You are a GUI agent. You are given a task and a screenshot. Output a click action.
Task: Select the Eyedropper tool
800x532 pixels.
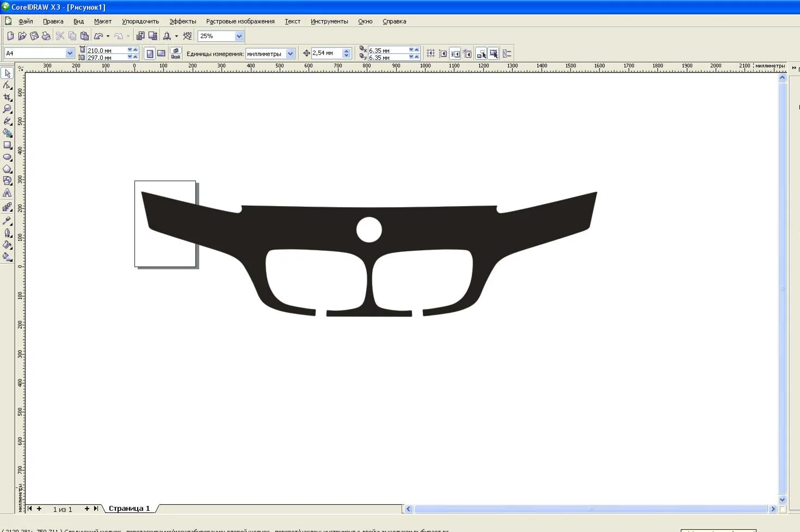coord(7,220)
